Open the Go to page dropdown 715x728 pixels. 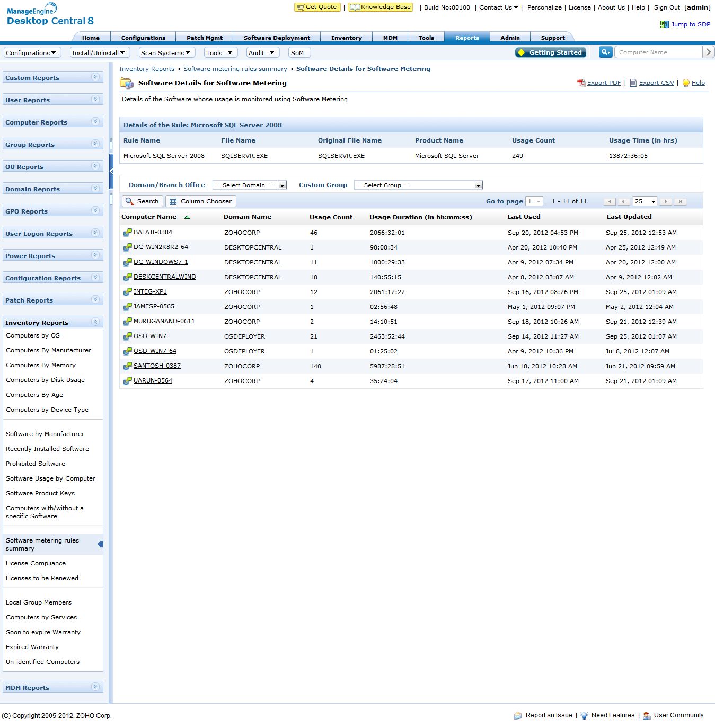(534, 201)
